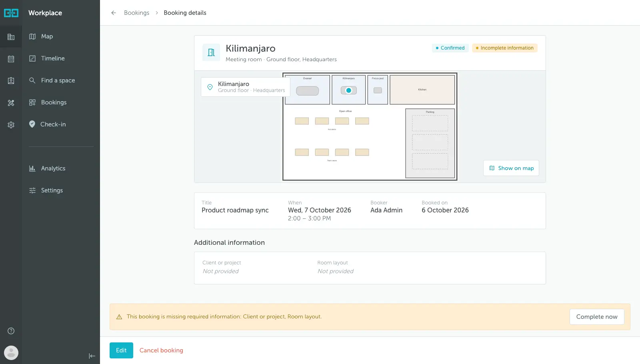Click the Bookings breadcrumb link
This screenshot has width=640, height=364.
click(x=136, y=13)
